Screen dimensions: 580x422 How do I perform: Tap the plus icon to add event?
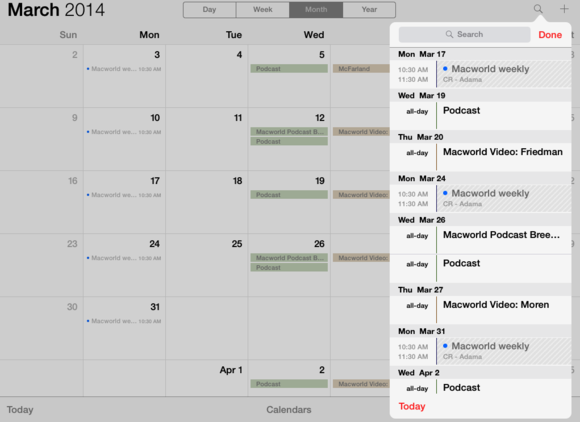point(564,9)
